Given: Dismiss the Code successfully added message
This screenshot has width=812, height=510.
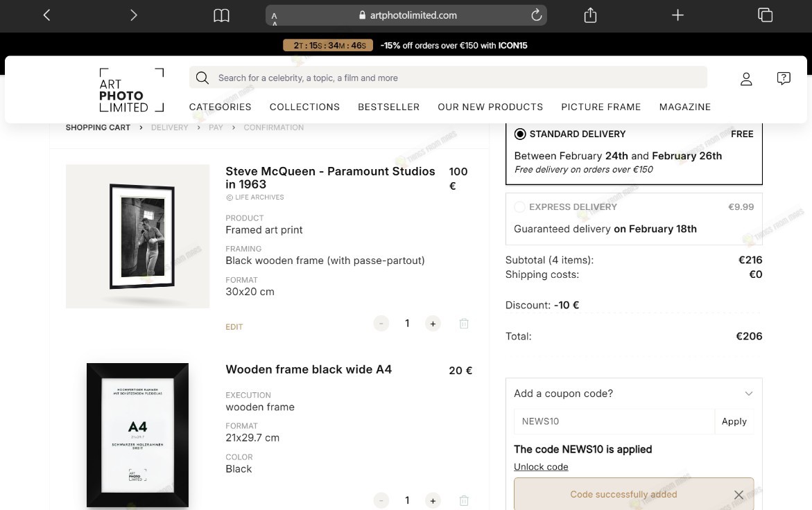Looking at the screenshot, I should pyautogui.click(x=738, y=495).
